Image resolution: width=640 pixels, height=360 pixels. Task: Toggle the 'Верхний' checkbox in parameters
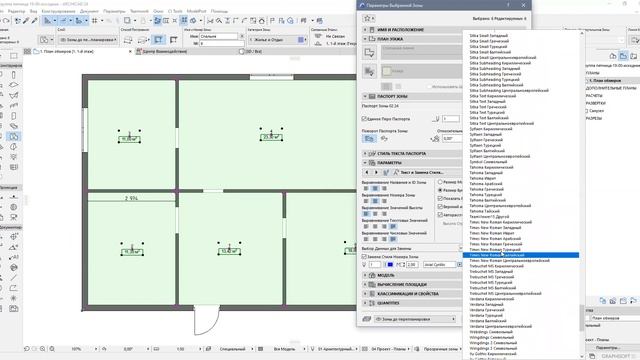coord(440,207)
